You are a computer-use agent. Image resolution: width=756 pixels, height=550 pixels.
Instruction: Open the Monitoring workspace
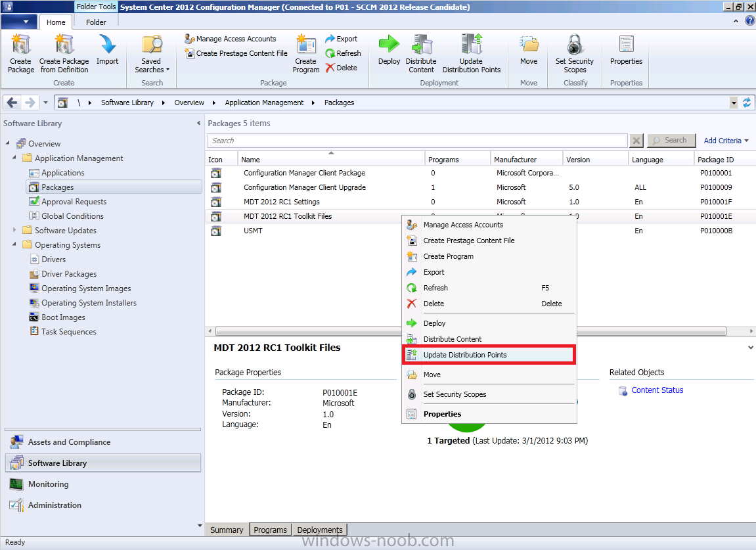[x=103, y=484]
